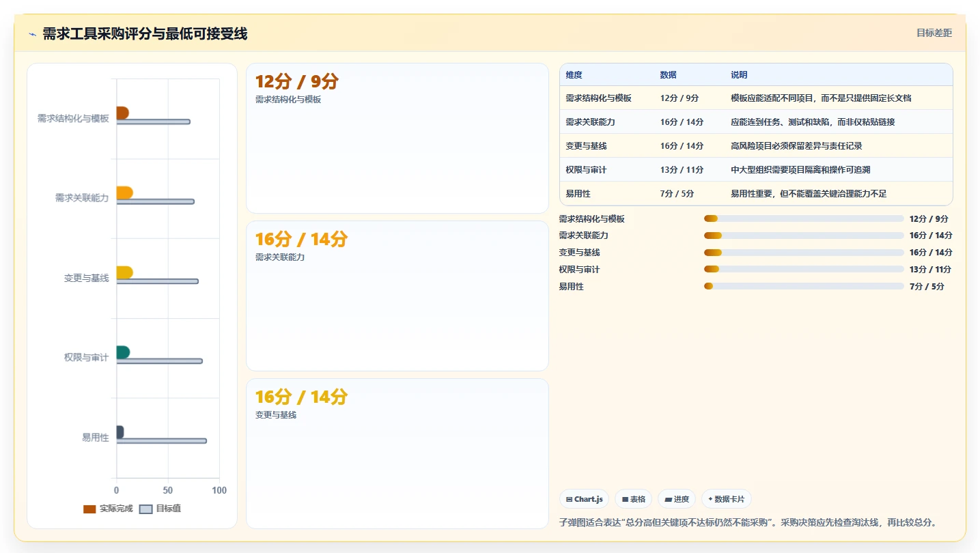Viewport: 980px width, 553px height.
Task: Click table note 中大型组织需要项目隔离和操作可追溯
Action: (x=801, y=170)
